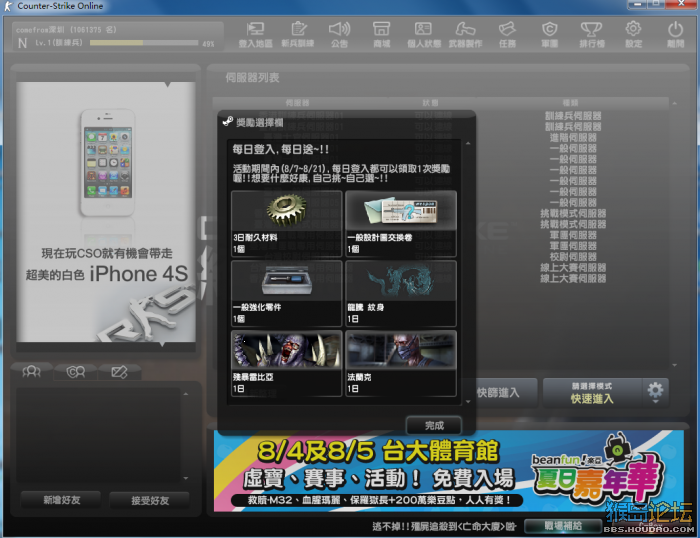Select the 龍騰 紋身 dragon tattoo reward
The height and width of the screenshot is (538, 700).
click(x=401, y=293)
